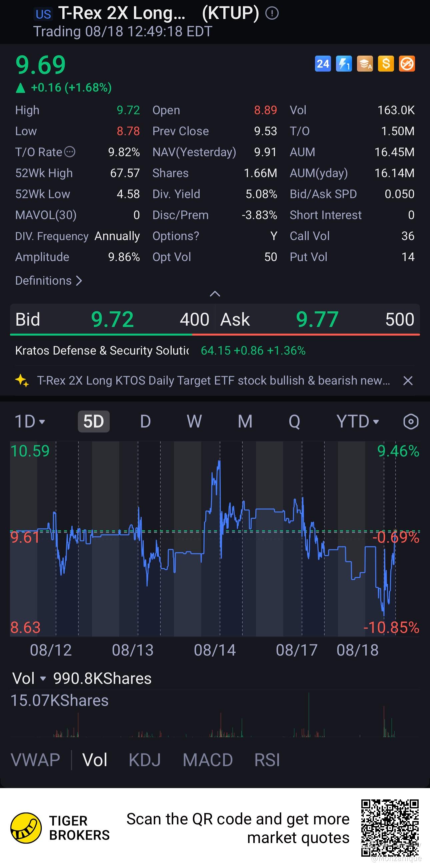Image resolution: width=430 pixels, height=868 pixels.
Task: Open info icon next to KTUP ticker
Action: [x=272, y=13]
